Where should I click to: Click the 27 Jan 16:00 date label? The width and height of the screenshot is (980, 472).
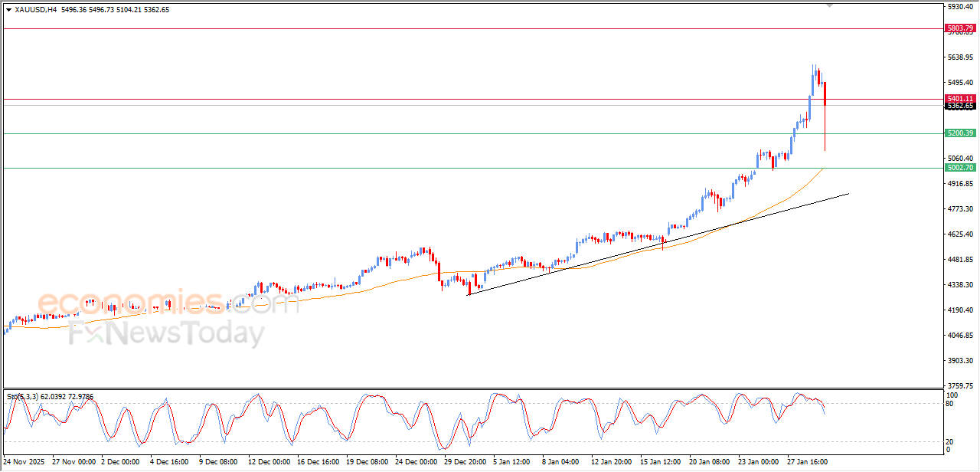tap(807, 462)
